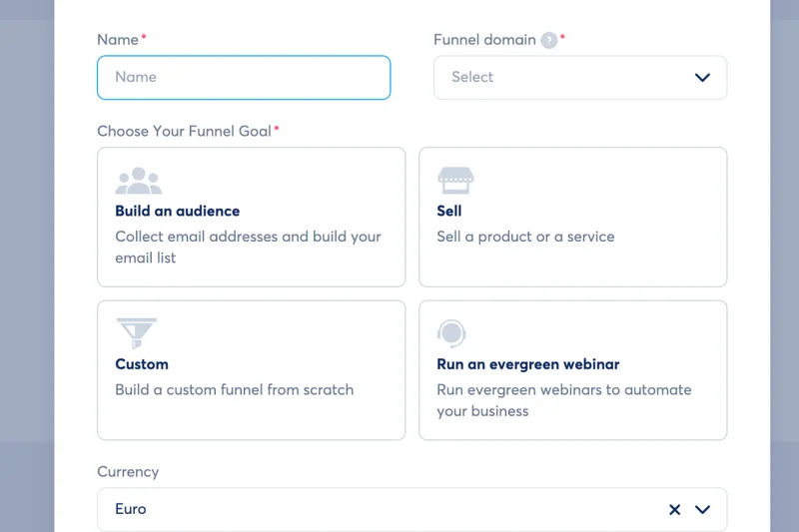The width and height of the screenshot is (799, 532).
Task: Select the Run an evergreen webinar title
Action: coord(528,364)
